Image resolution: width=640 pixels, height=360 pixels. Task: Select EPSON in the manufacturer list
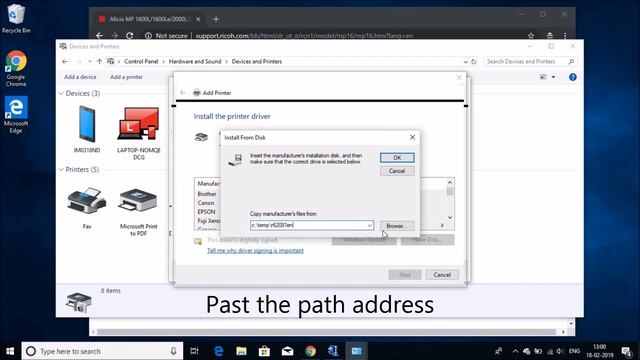click(206, 212)
